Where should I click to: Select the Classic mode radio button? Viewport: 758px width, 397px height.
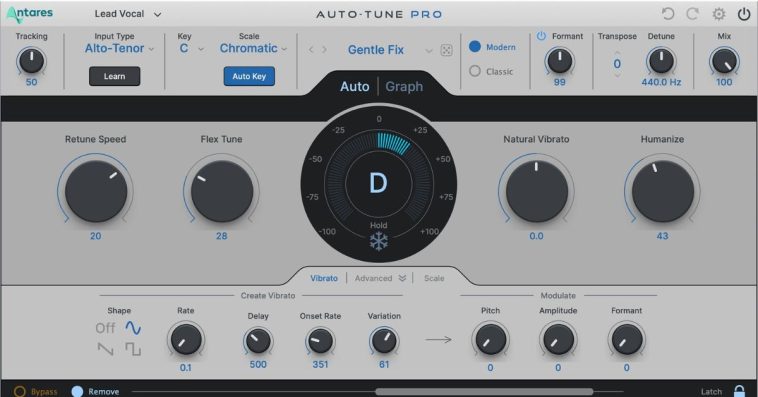pos(475,71)
